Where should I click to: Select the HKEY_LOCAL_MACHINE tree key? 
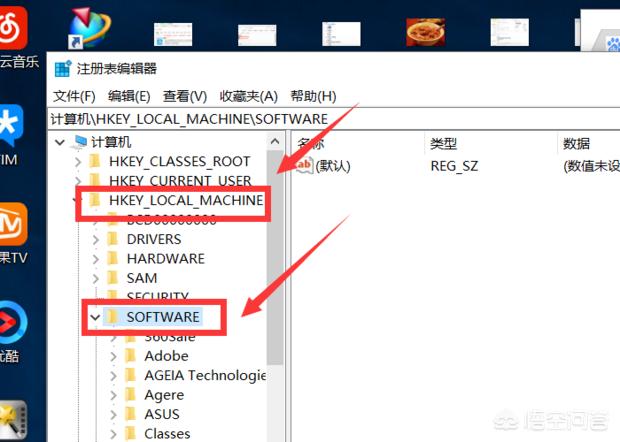(185, 200)
